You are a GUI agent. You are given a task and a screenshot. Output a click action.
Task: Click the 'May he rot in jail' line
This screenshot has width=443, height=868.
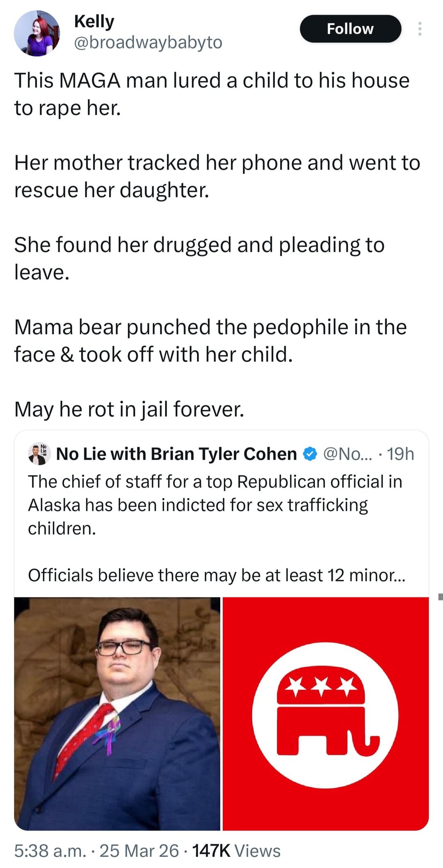pos(129,409)
